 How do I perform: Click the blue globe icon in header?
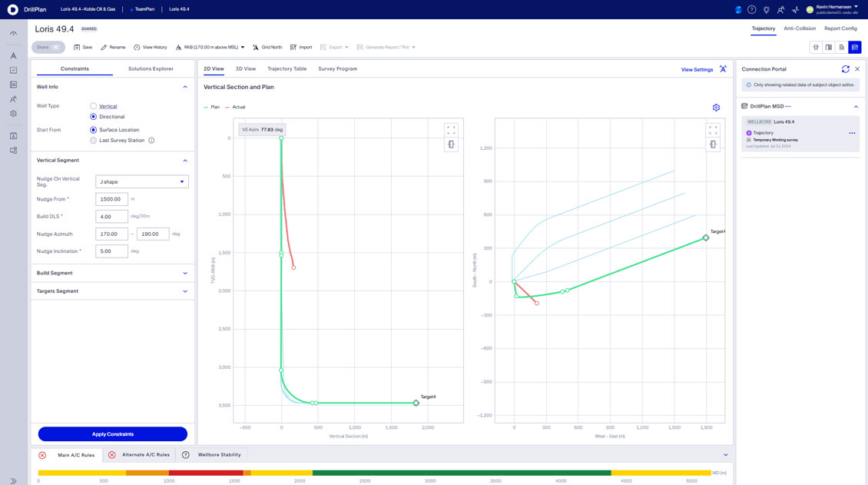pyautogui.click(x=738, y=9)
